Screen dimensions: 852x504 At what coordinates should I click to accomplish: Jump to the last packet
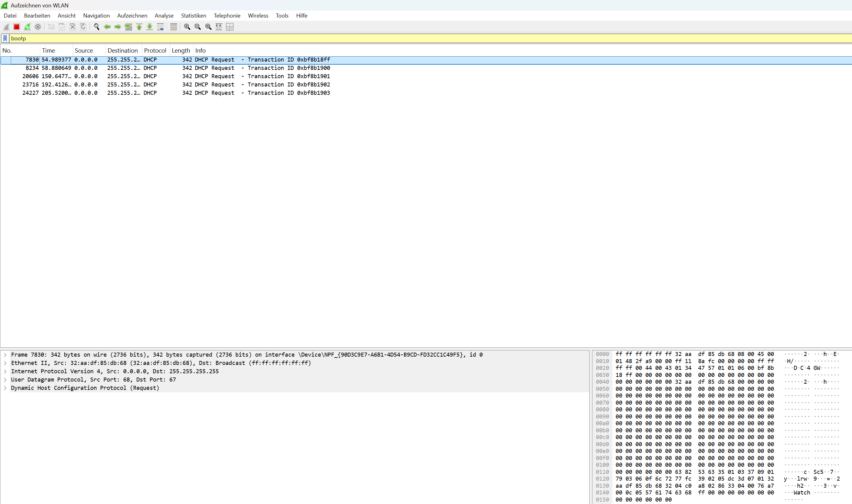pyautogui.click(x=150, y=27)
